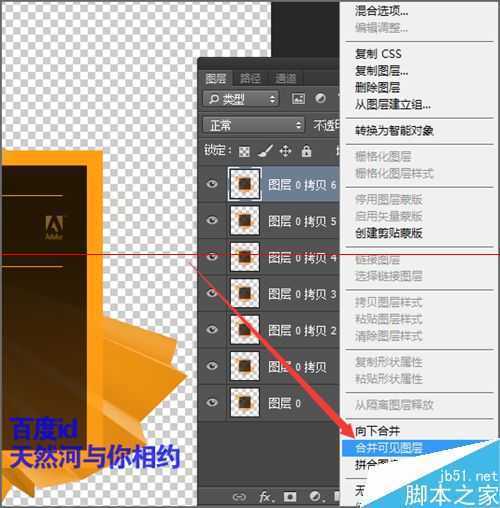
Task: Toggle visibility of 图层 0 拷贝 3
Action: (x=212, y=293)
